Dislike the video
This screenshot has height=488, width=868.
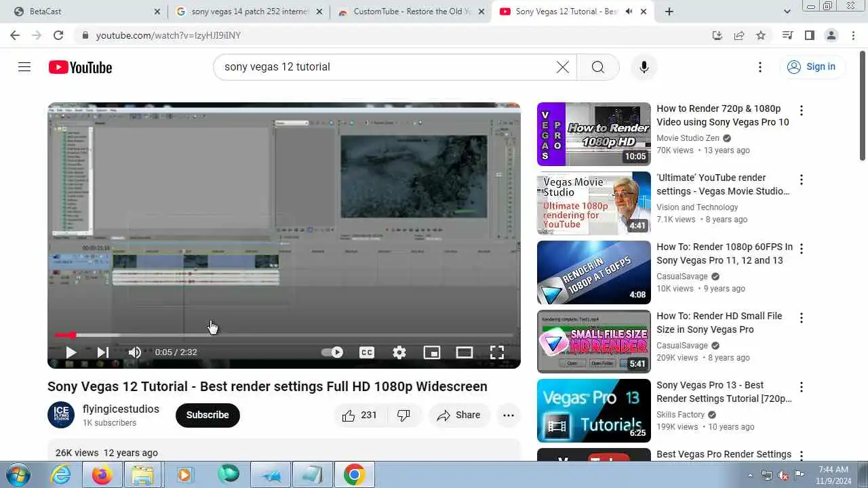point(403,415)
